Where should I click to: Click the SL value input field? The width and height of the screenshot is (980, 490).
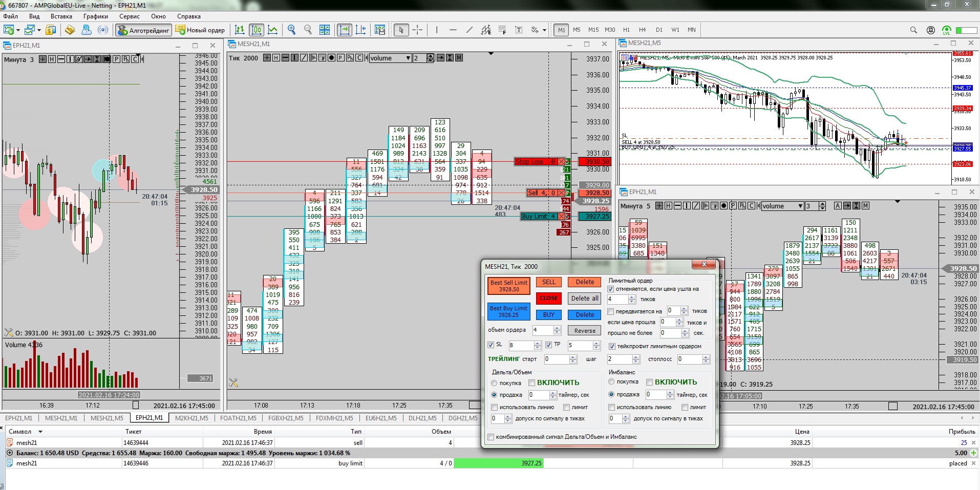click(x=522, y=345)
